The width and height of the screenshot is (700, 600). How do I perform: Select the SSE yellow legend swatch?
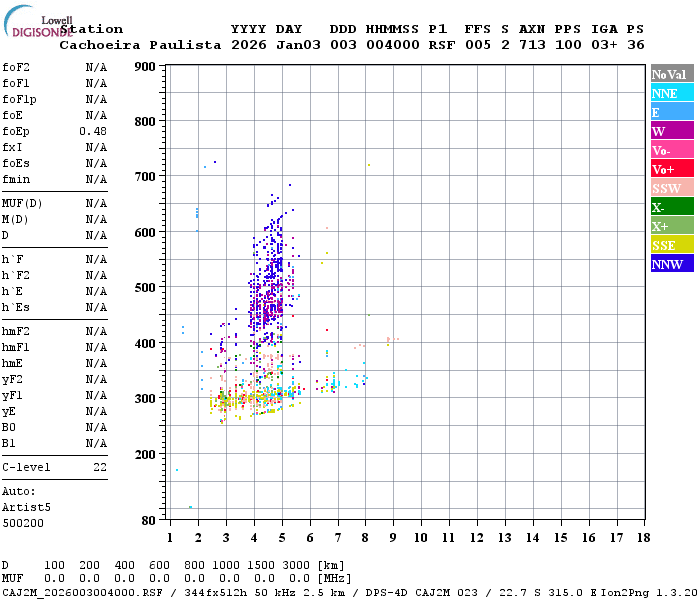[672, 245]
